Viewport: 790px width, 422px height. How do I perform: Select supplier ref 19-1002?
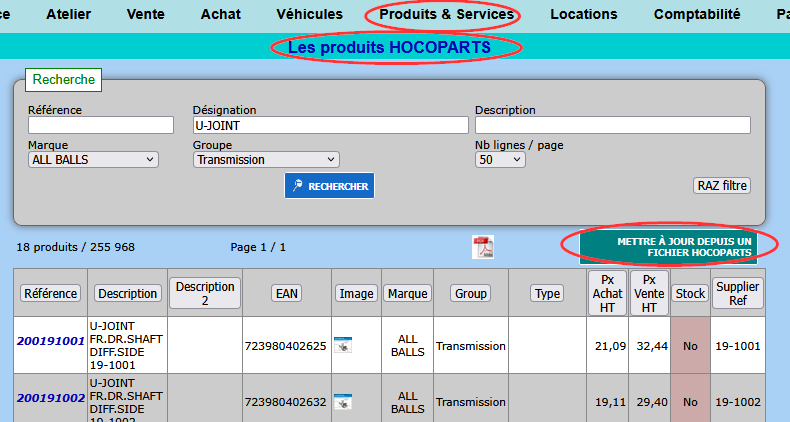pos(738,402)
